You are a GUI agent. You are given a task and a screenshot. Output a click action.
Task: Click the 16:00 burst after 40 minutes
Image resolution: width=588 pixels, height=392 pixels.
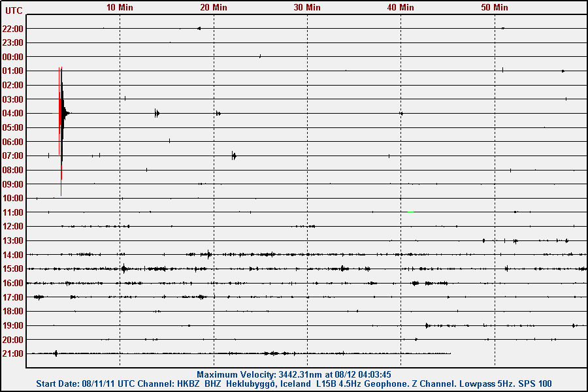click(x=415, y=283)
